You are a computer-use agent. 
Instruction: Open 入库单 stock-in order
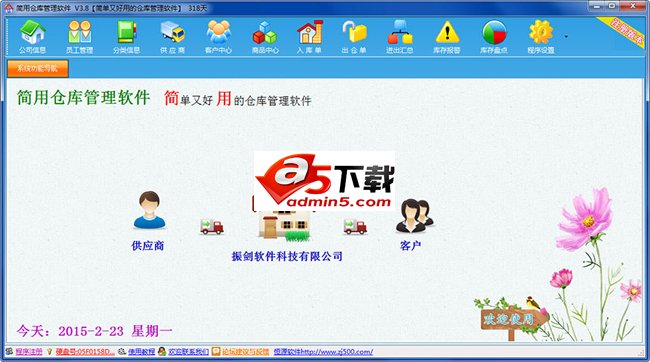[x=309, y=37]
